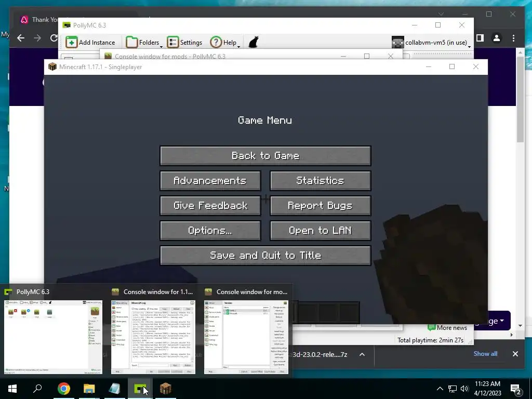Open Chrome's three-dot menu
532x399 pixels.
[513, 38]
